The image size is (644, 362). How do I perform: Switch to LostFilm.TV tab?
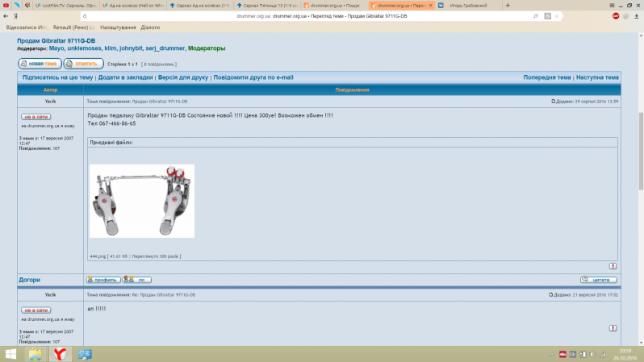(65, 6)
